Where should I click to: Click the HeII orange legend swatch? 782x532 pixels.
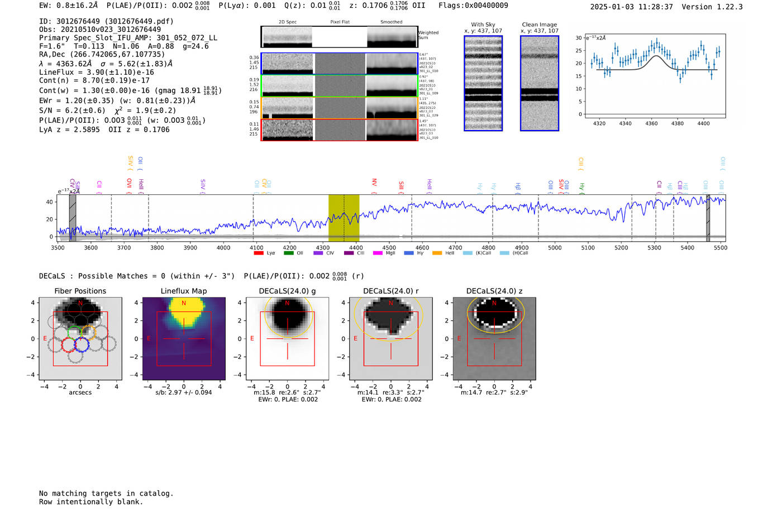pos(437,253)
